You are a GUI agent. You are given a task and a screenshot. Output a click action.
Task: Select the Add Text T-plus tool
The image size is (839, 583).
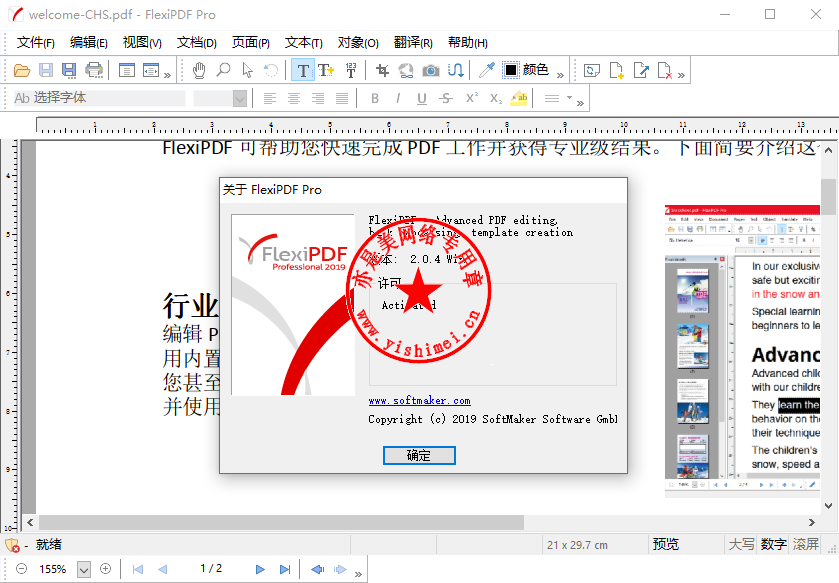[326, 70]
